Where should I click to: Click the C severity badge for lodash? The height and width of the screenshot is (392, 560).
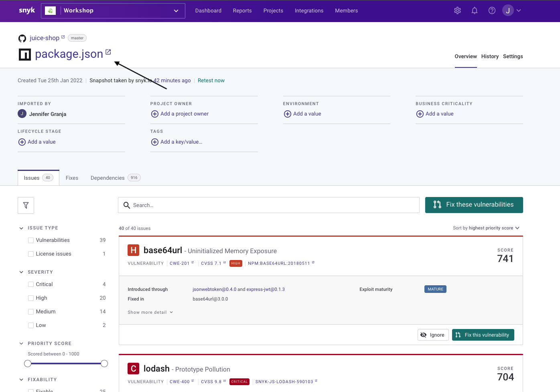[134, 369]
